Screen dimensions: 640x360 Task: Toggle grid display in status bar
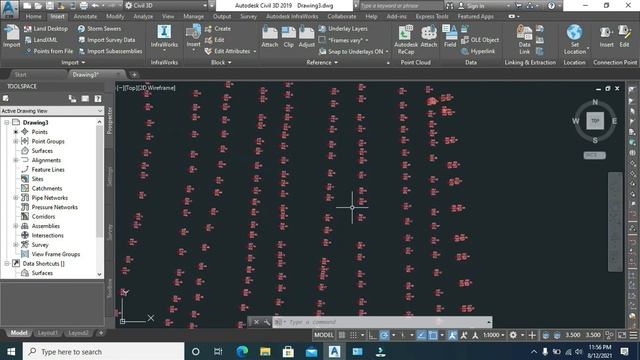[x=342, y=335]
